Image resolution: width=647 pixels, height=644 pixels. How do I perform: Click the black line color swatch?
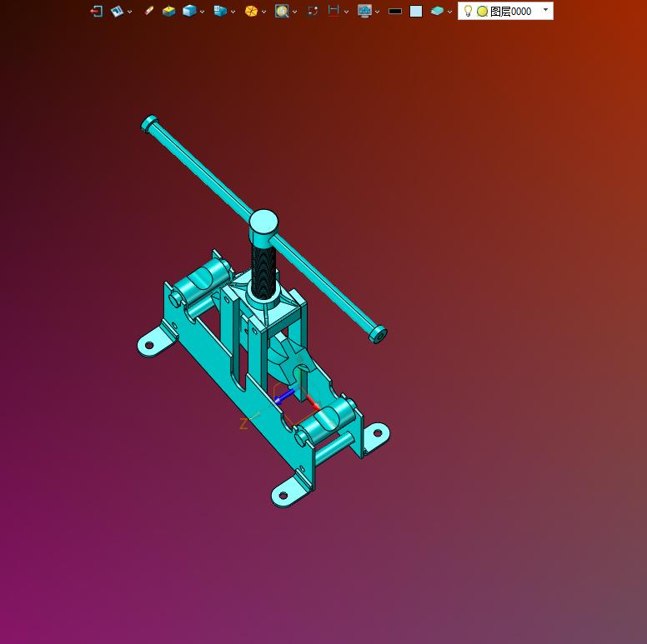point(395,12)
